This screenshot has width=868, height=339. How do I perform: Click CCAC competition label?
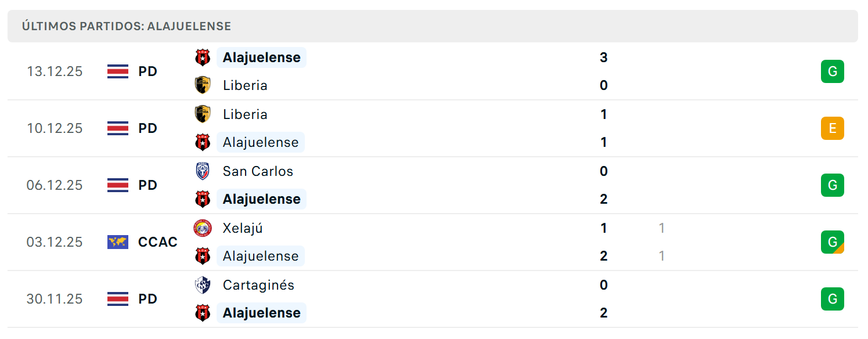coord(158,242)
